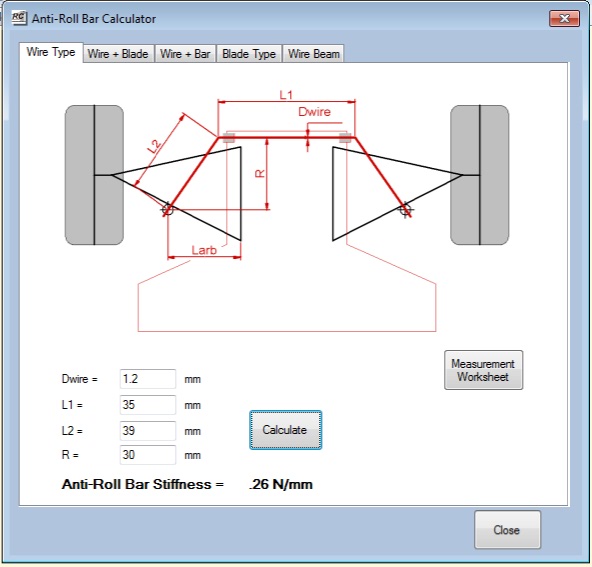Switch to the Wire + Blade tab
This screenshot has width=592, height=567.
click(x=118, y=54)
